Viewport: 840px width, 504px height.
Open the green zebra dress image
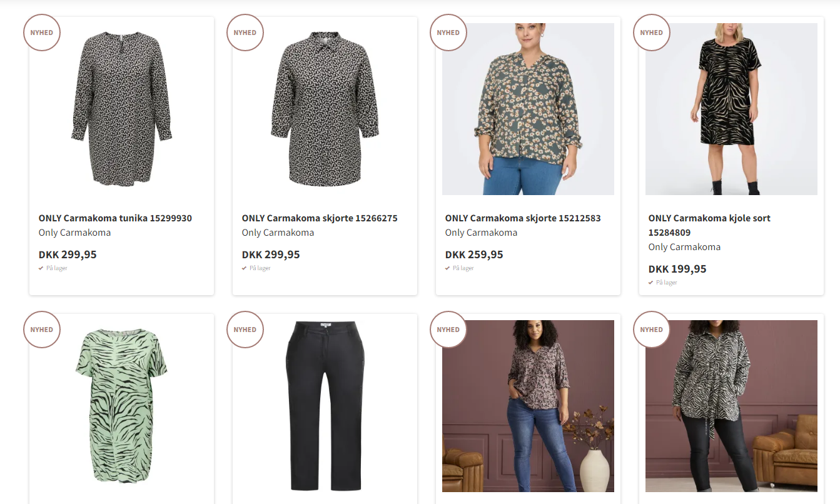[x=121, y=406]
